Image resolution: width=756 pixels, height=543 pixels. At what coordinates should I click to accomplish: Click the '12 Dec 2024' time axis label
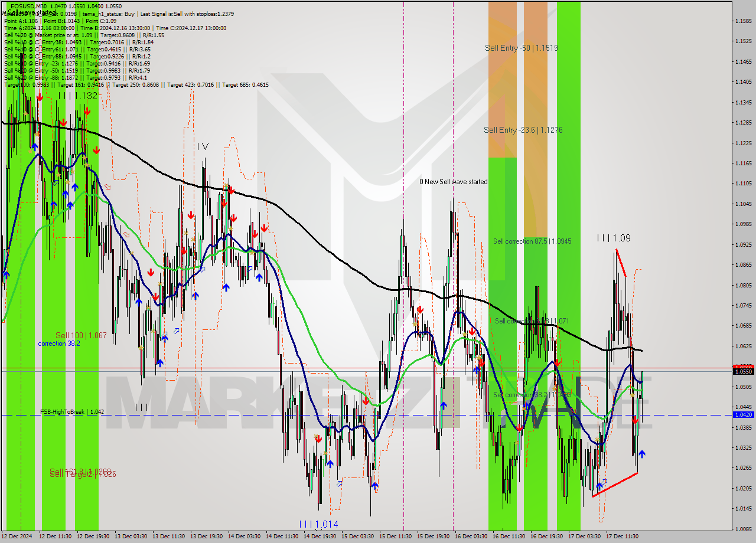click(x=18, y=537)
